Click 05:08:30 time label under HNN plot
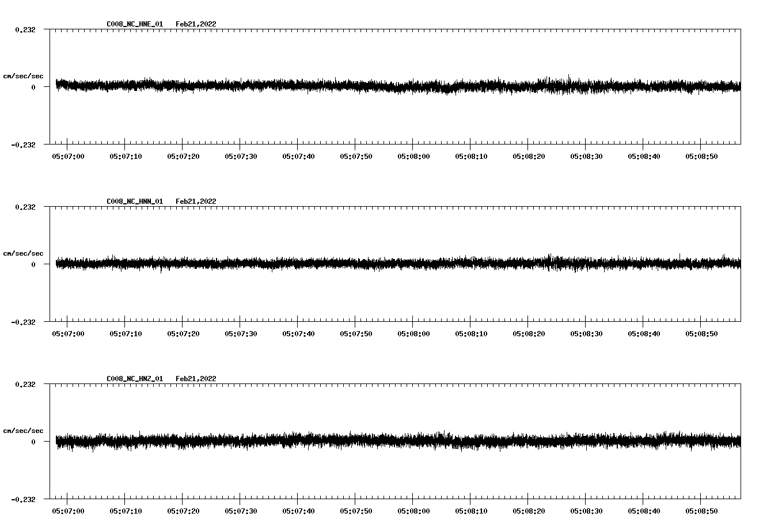 [586, 334]
